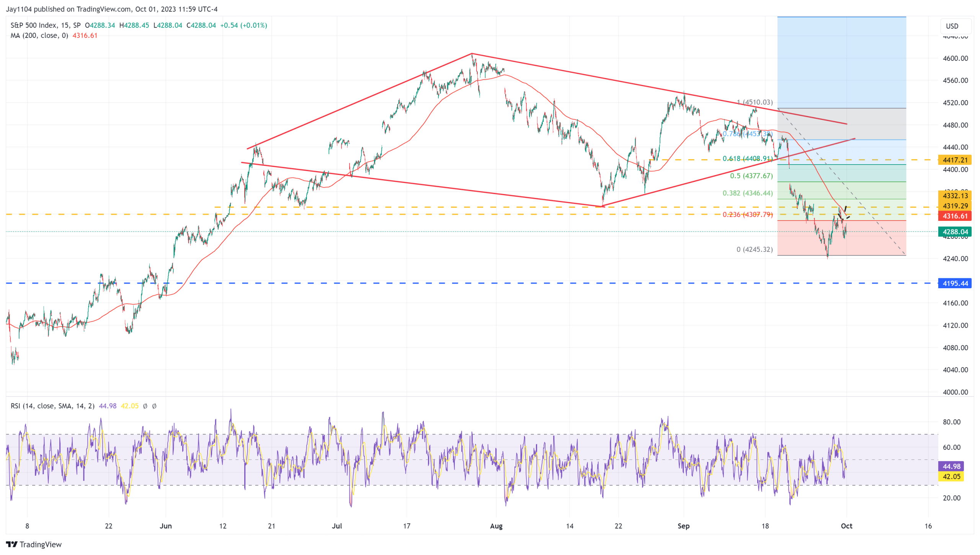Viewport: 980px width, 555px height.
Task: Click the open price O4288.34 in legend
Action: [100, 25]
